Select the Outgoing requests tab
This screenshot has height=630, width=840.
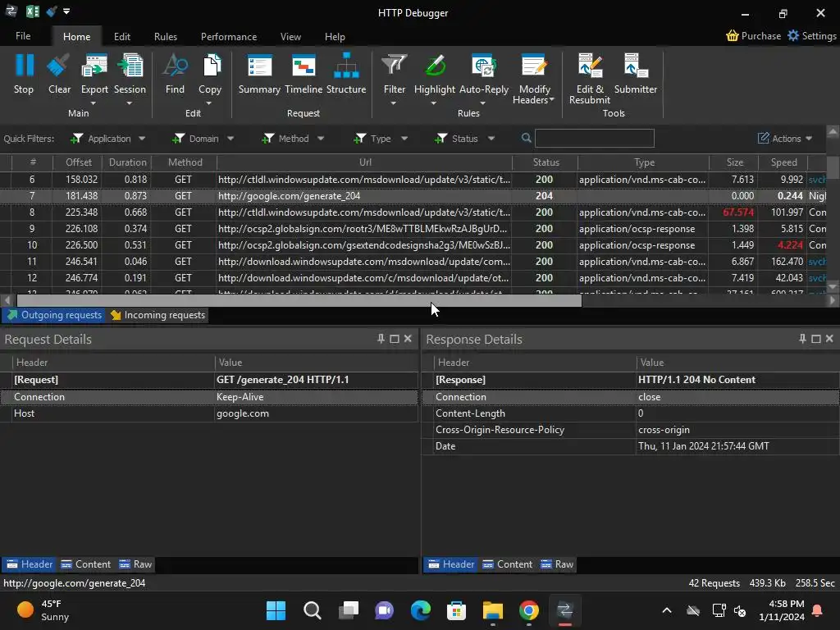pos(54,315)
